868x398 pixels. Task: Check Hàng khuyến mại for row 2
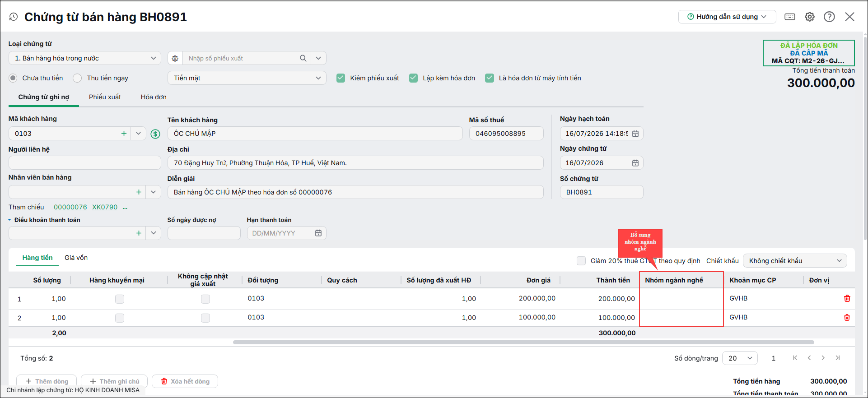[120, 318]
